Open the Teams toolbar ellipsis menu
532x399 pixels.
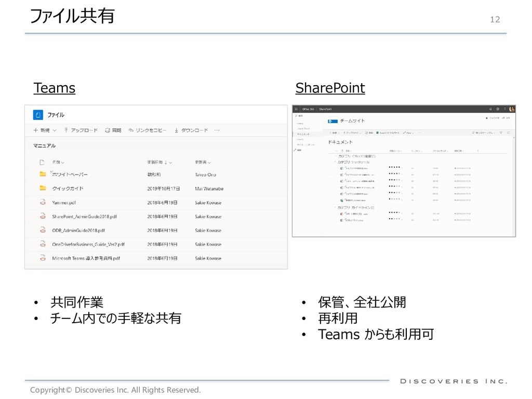pyautogui.click(x=217, y=130)
